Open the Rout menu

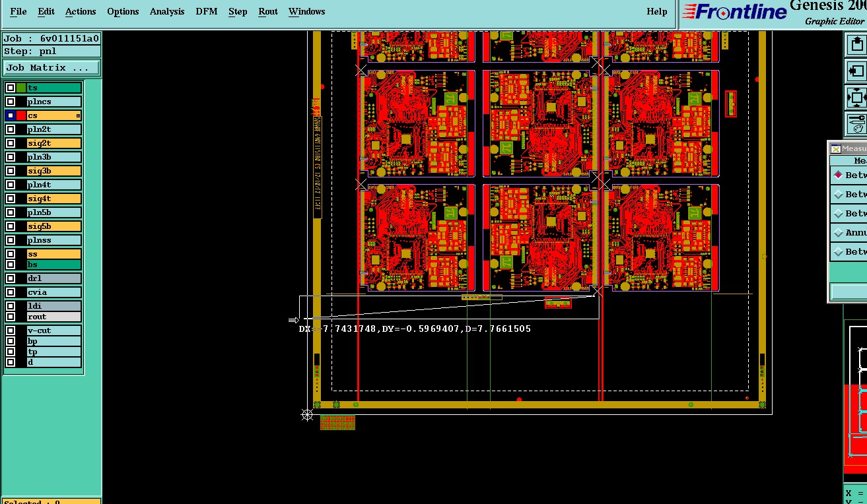point(268,11)
